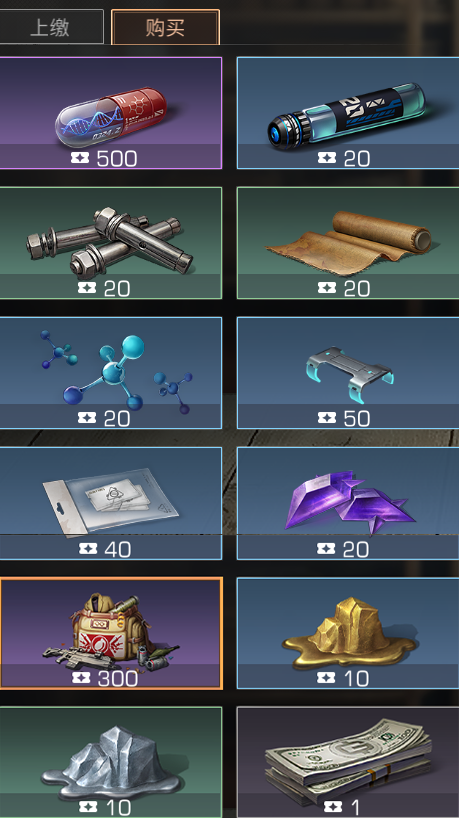Pick the silver ore chunk item
The height and width of the screenshot is (818, 459).
coord(111,762)
